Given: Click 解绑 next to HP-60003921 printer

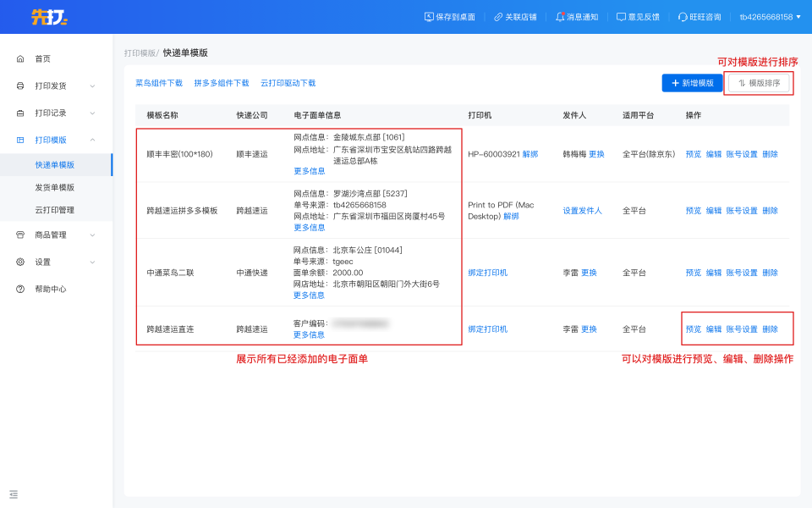Looking at the screenshot, I should 530,154.
